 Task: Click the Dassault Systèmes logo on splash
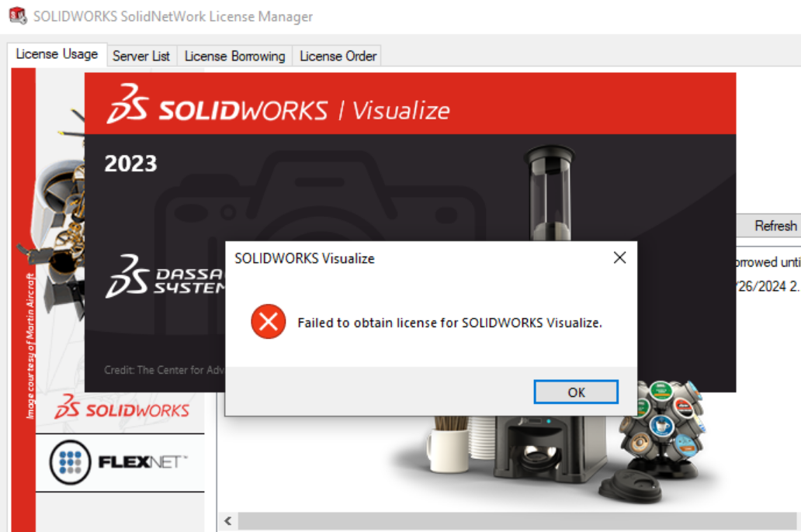coord(165,276)
